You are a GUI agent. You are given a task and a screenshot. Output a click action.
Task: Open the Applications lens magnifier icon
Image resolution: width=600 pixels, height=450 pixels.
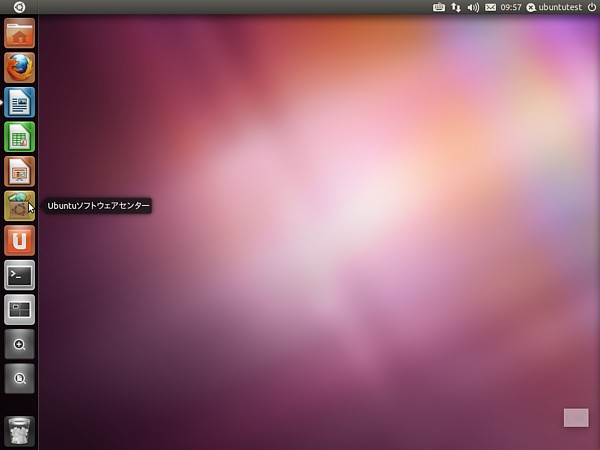(x=20, y=344)
